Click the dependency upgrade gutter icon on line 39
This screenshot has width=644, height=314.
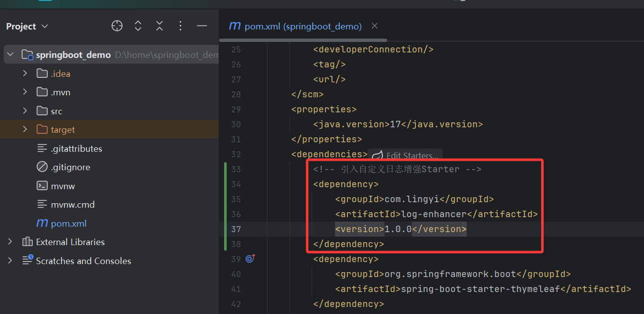click(x=250, y=259)
